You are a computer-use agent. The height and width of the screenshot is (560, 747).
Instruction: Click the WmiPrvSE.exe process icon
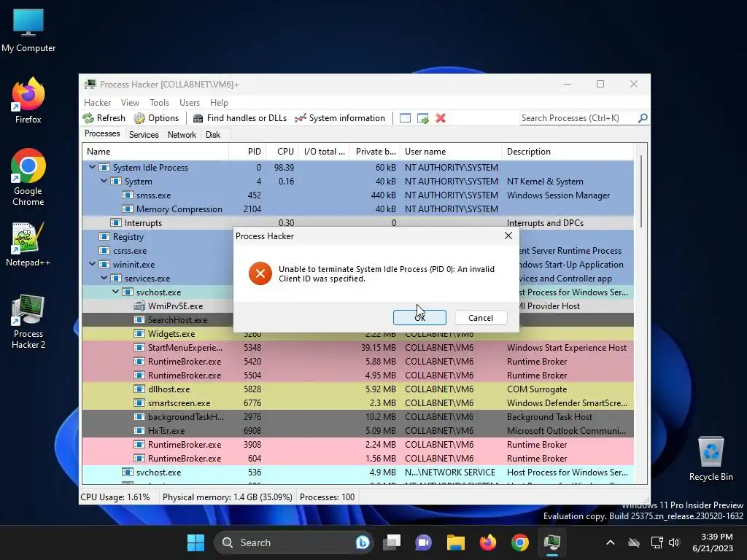(x=139, y=306)
